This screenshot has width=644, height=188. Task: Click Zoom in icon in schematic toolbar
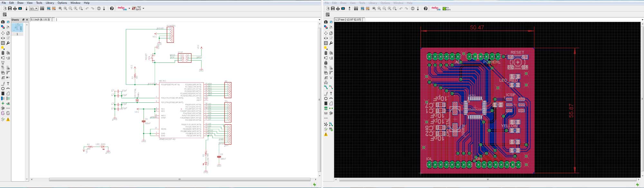point(65,8)
